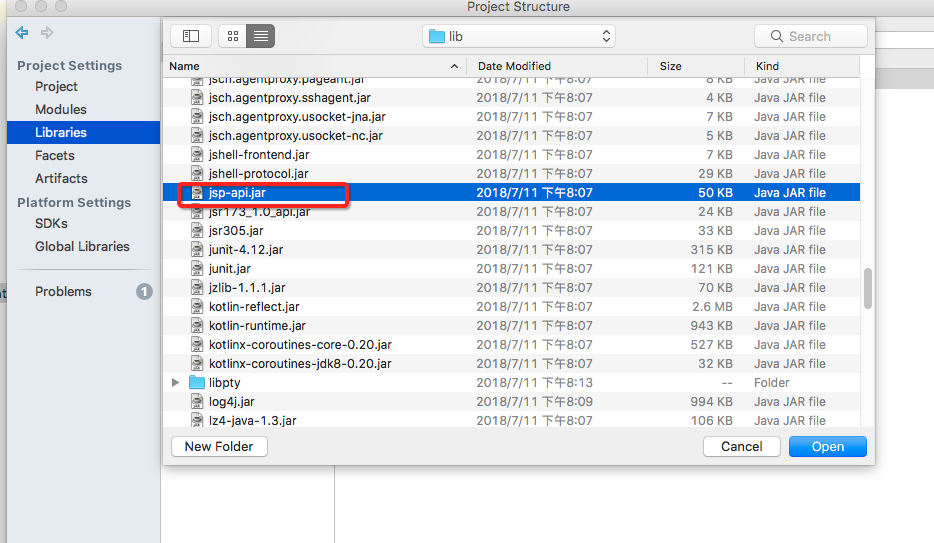The height and width of the screenshot is (543, 934).
Task: Click 943 KB size of kotlin-runtime.jar
Action: click(712, 326)
